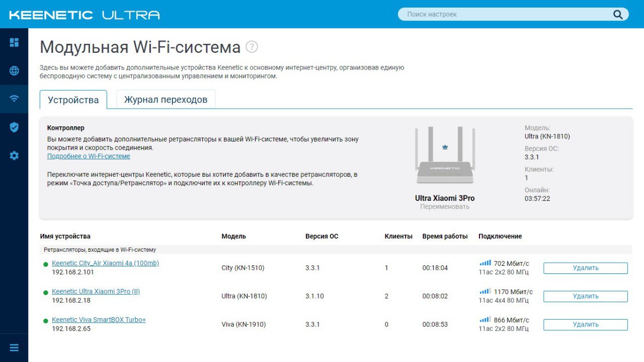Open Keenetic City_Air Xiaomi 4a (100mb) link
The width and height of the screenshot is (644, 362).
tap(105, 263)
